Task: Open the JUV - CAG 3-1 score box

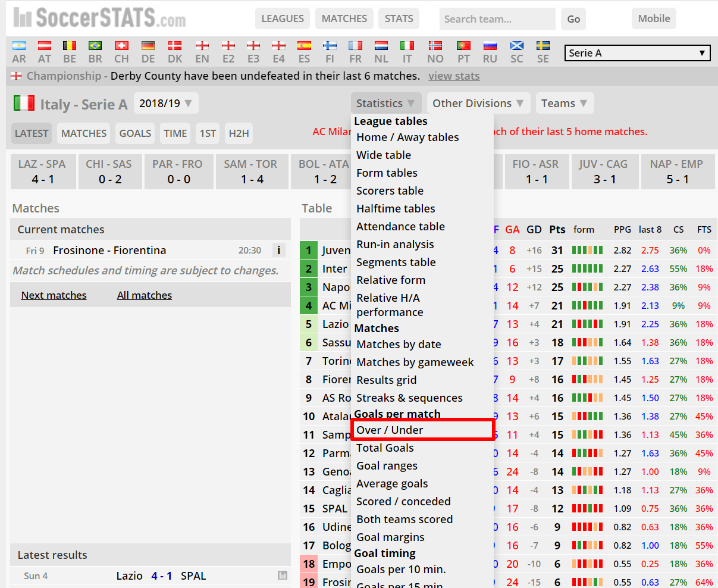Action: [x=604, y=172]
